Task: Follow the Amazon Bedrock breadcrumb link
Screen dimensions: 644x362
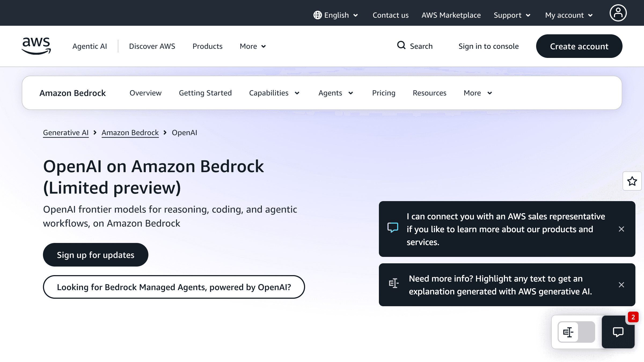Action: [x=130, y=132]
